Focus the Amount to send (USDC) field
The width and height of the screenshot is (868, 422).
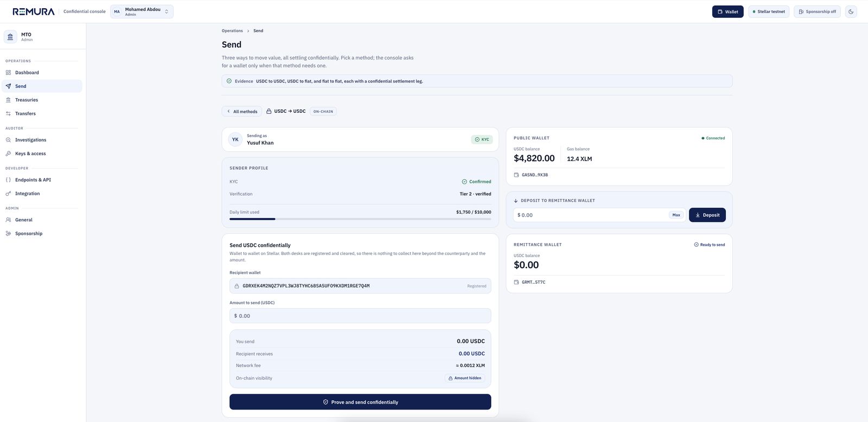360,316
